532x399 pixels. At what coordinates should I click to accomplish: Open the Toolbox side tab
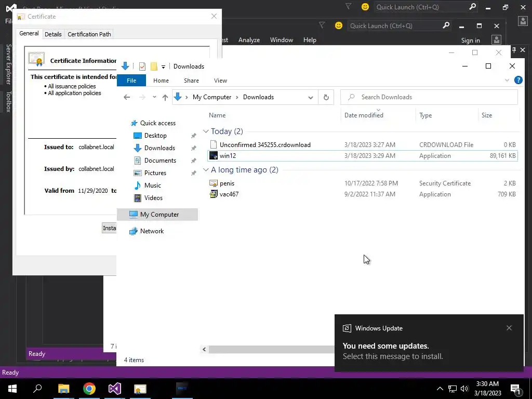click(x=8, y=101)
